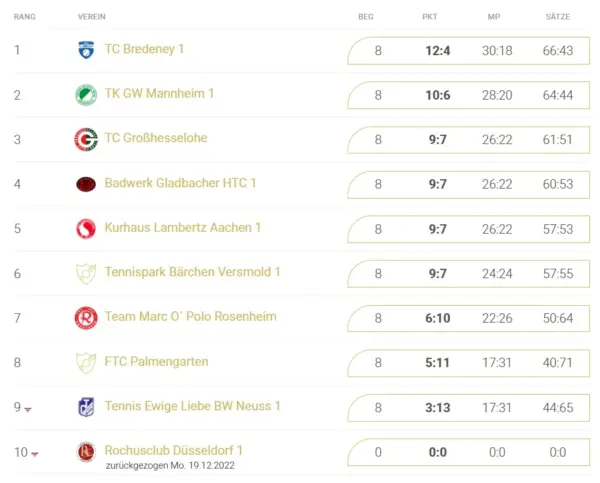Click the Badwerk Gladbacher HTC logo
Viewport: 600px width, 483px height.
[86, 184]
